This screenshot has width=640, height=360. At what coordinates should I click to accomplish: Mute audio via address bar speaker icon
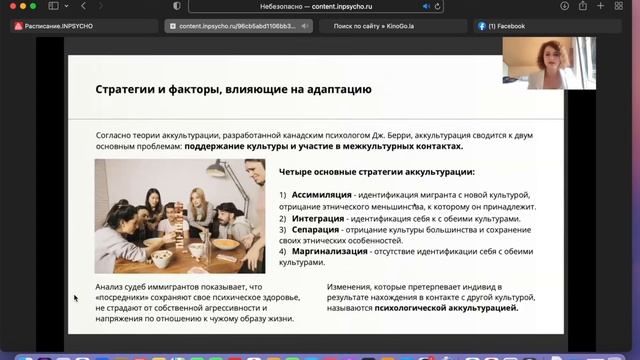click(x=426, y=7)
